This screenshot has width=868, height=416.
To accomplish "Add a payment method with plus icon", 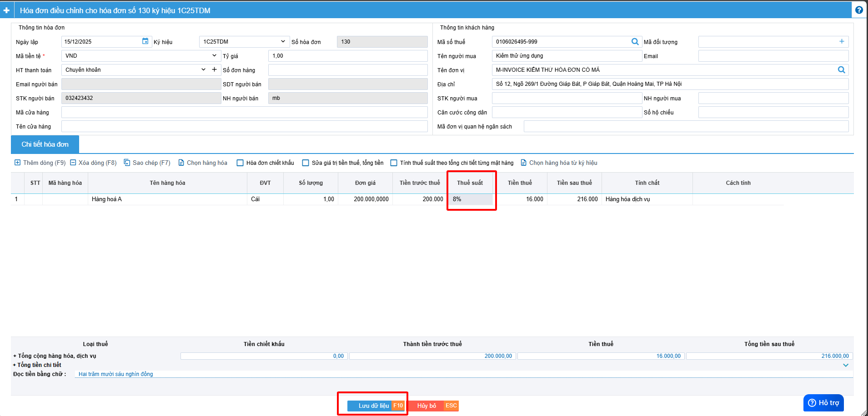I will click(x=214, y=69).
